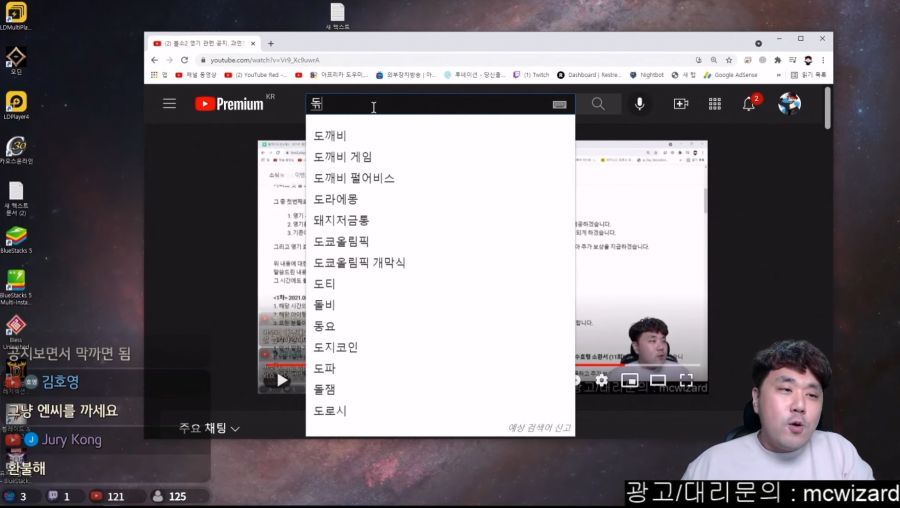This screenshot has width=900, height=508.
Task: Open the apps bookmark shortcut
Action: (x=158, y=75)
